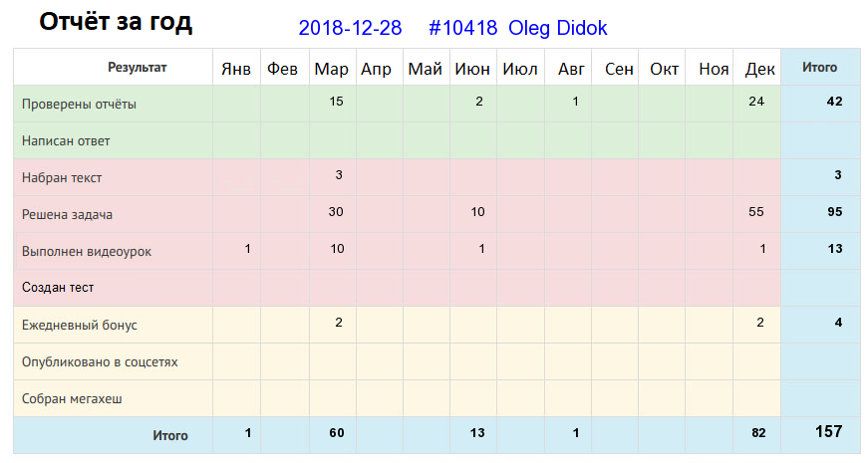Click the 2018-12-28 date link

[x=350, y=28]
